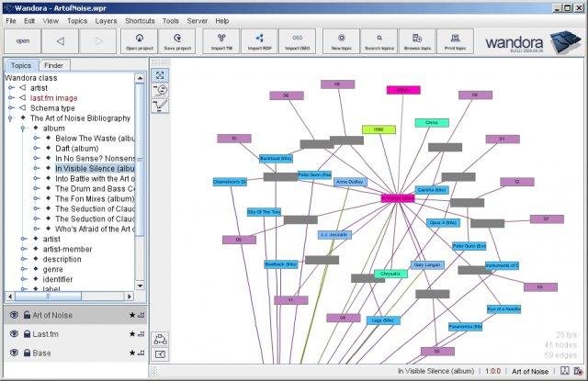Image resolution: width=588 pixels, height=381 pixels.
Task: Click the panel collapse icon below graph layout
Action: coord(160,354)
